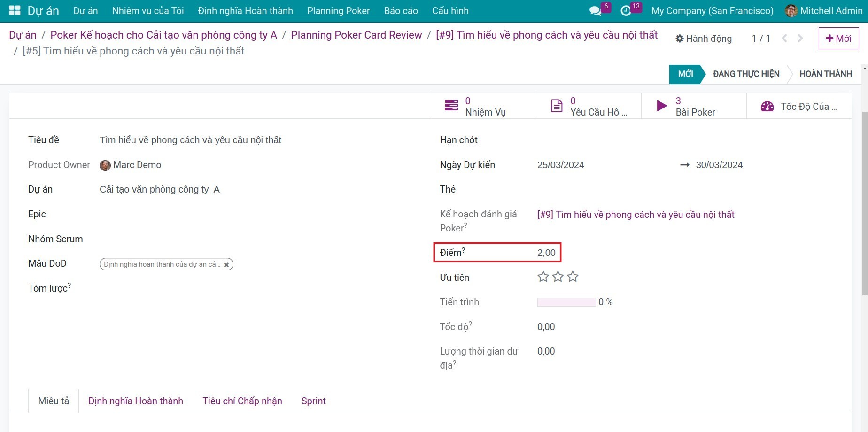Click the Tiến trình progress bar
This screenshot has width=868, height=432.
[566, 302]
